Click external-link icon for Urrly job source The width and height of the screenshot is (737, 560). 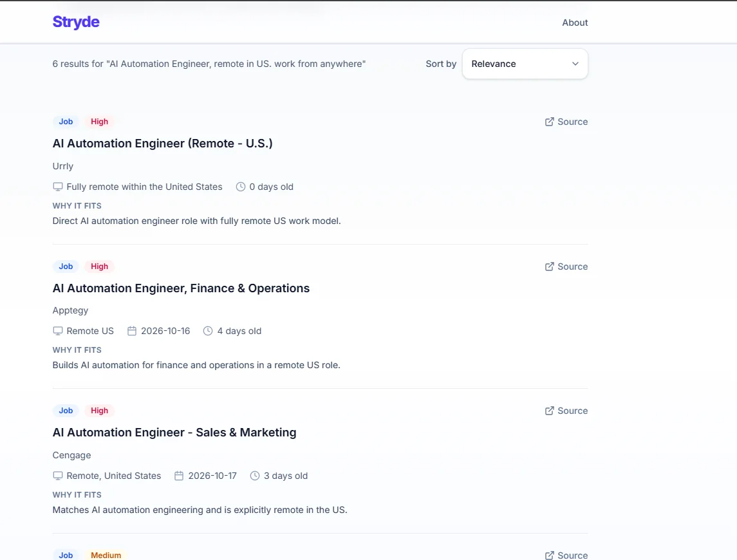[550, 122]
